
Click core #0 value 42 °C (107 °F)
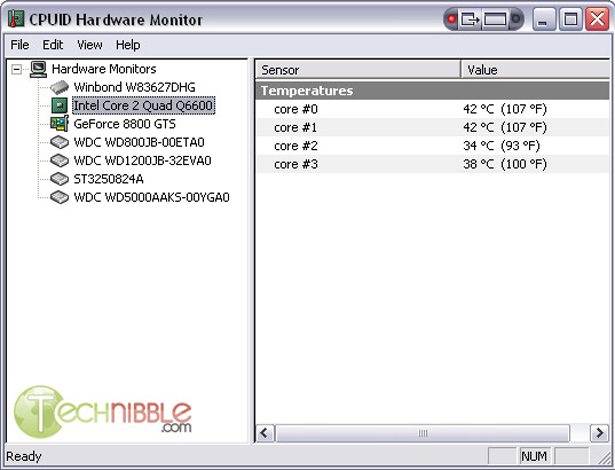point(505,109)
